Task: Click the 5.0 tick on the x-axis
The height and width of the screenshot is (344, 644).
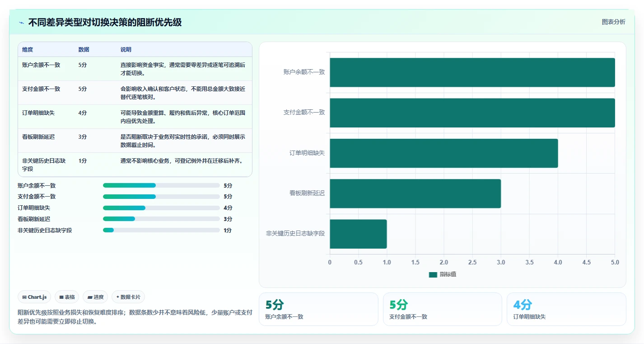Action: pyautogui.click(x=615, y=262)
